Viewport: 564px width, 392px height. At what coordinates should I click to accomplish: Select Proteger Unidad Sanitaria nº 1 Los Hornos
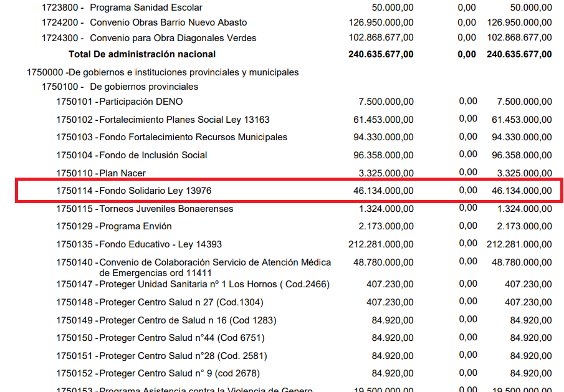214,285
